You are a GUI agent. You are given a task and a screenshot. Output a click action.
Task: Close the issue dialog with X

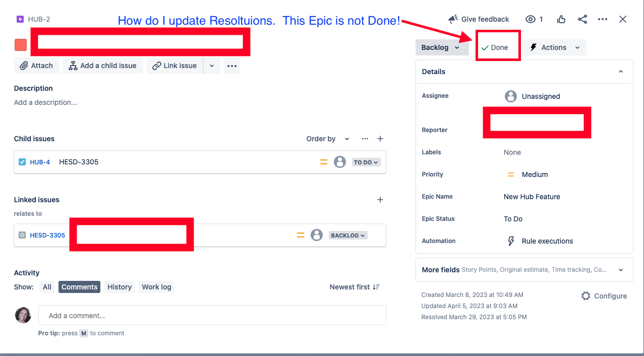pyautogui.click(x=623, y=19)
